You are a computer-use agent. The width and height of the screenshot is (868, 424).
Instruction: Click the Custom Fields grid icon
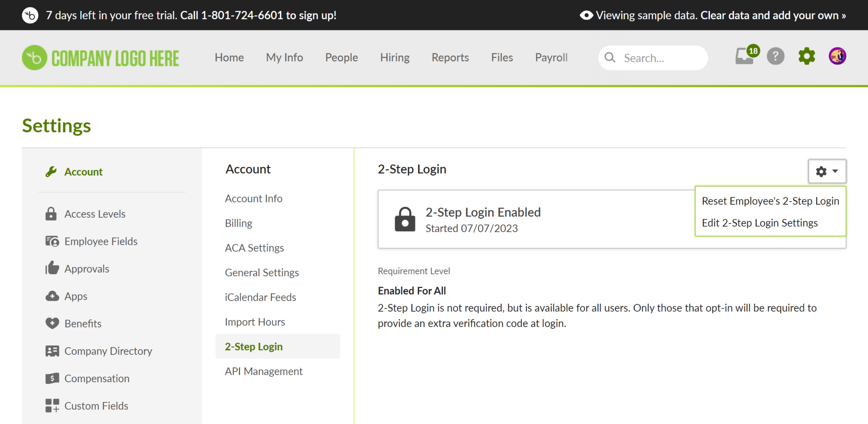point(52,405)
